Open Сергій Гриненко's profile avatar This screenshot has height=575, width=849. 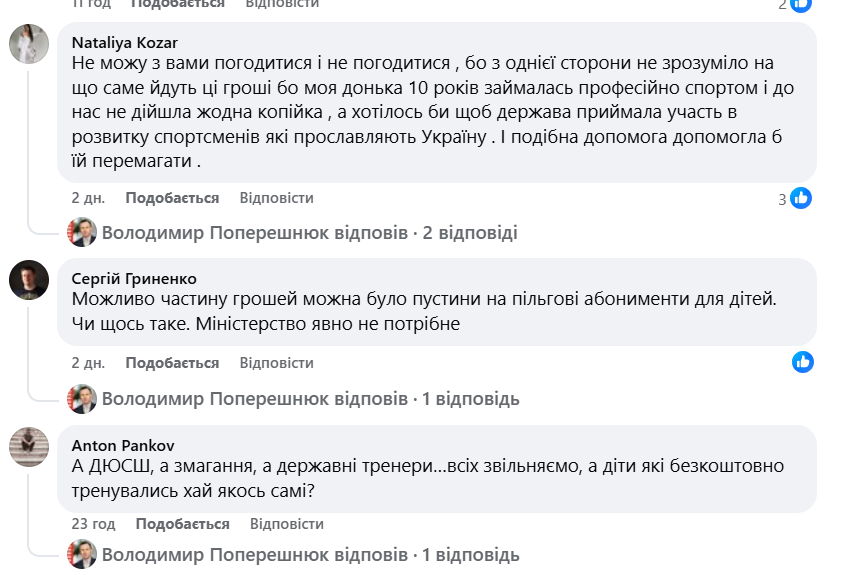29,280
